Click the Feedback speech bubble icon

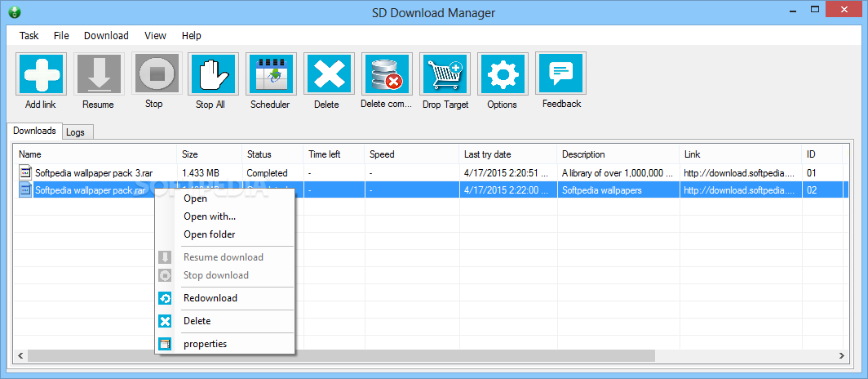pyautogui.click(x=560, y=74)
